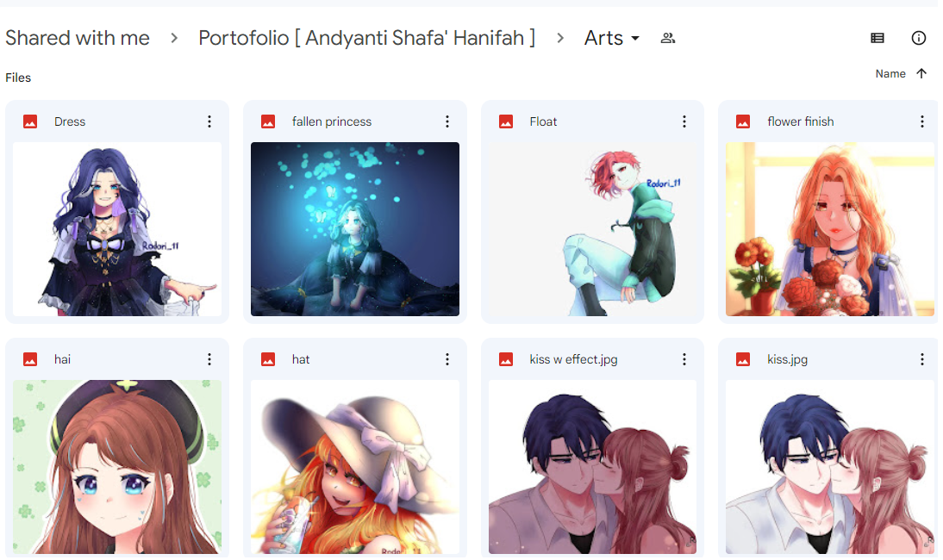
Task: Navigate to Portofolio Andyanti Shafa' Hanifah folder
Action: click(x=367, y=38)
